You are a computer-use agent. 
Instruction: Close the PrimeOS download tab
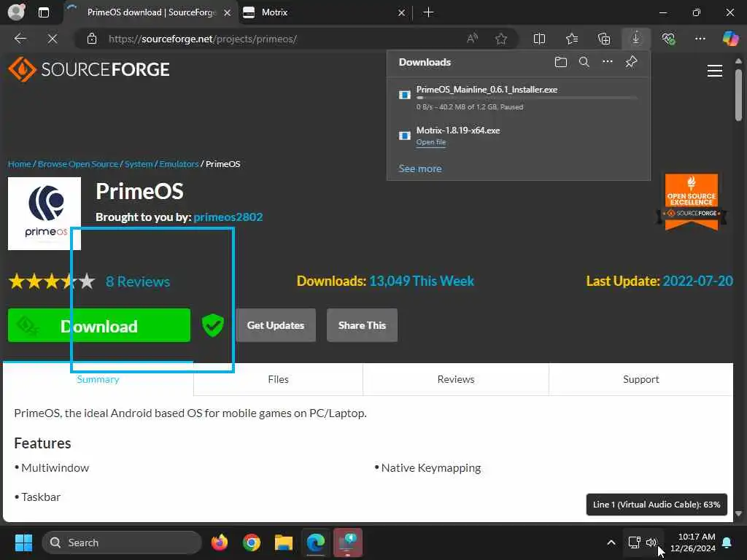[228, 13]
